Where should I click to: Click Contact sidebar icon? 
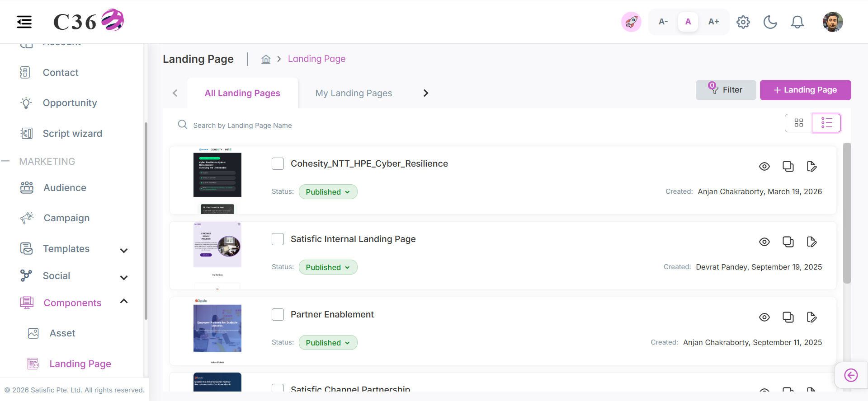click(x=25, y=72)
